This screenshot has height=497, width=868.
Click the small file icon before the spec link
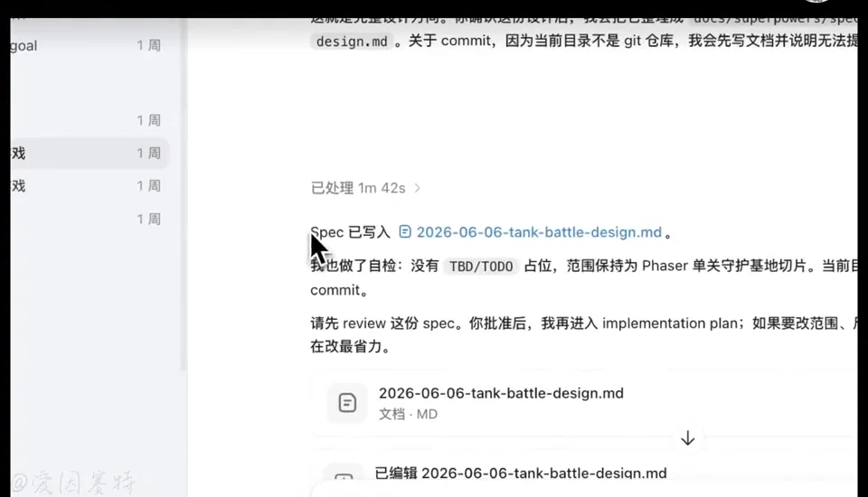pos(405,231)
